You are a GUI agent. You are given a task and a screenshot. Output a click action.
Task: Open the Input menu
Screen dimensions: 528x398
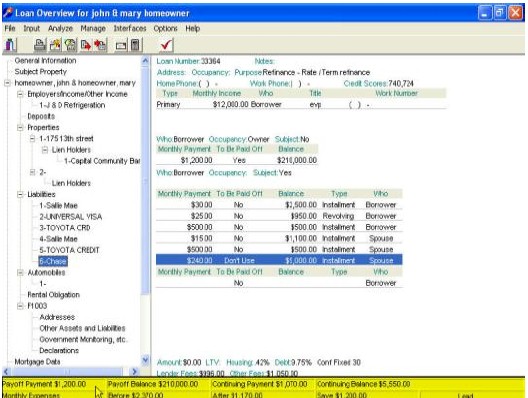point(31,28)
